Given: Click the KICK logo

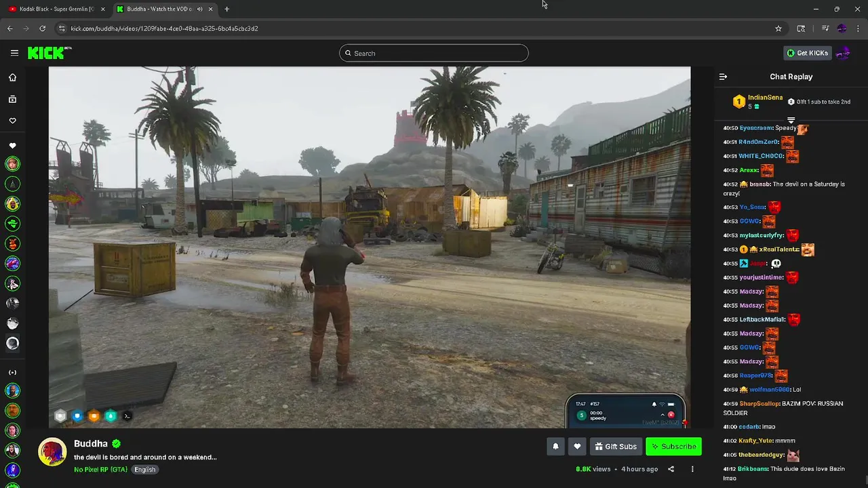Looking at the screenshot, I should point(50,53).
